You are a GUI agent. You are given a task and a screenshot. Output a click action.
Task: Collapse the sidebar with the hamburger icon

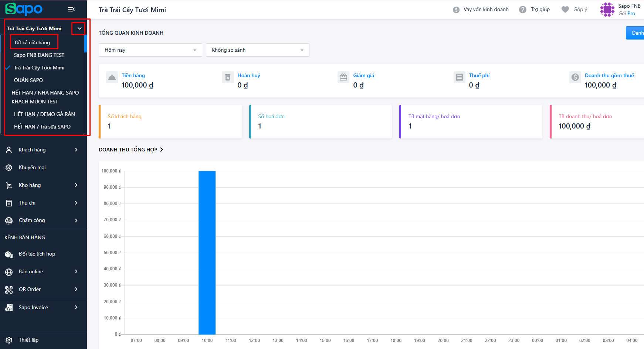[x=71, y=9]
